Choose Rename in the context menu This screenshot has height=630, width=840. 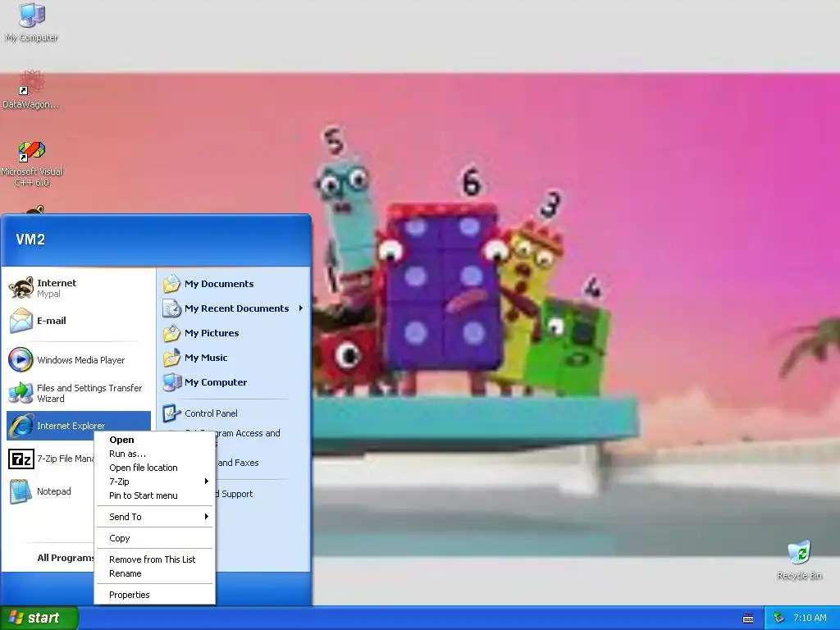(x=155, y=573)
